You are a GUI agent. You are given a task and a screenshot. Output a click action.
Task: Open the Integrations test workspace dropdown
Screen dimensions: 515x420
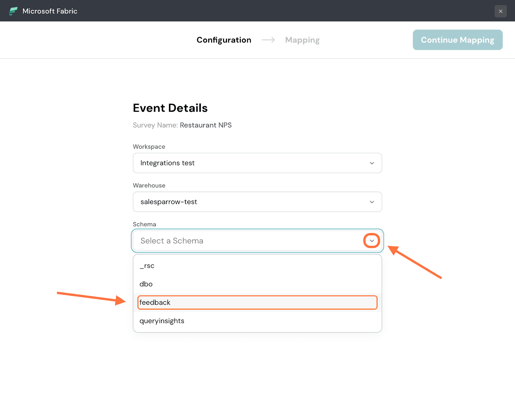(257, 163)
